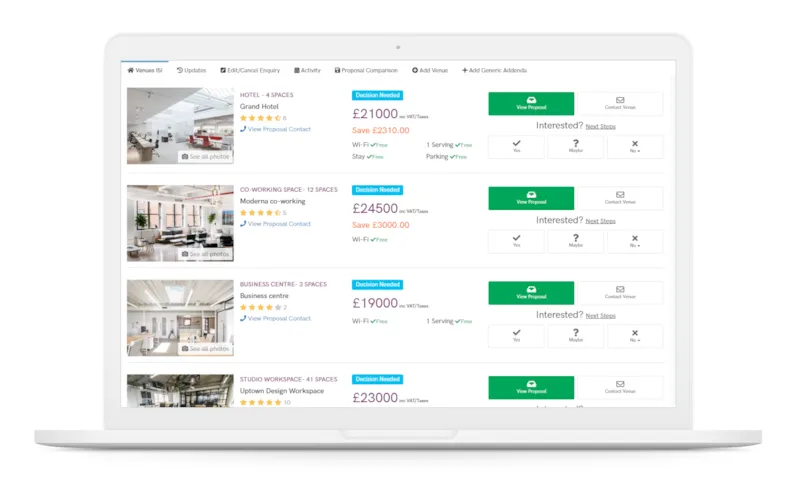View Proposal for Business centre

531,293
